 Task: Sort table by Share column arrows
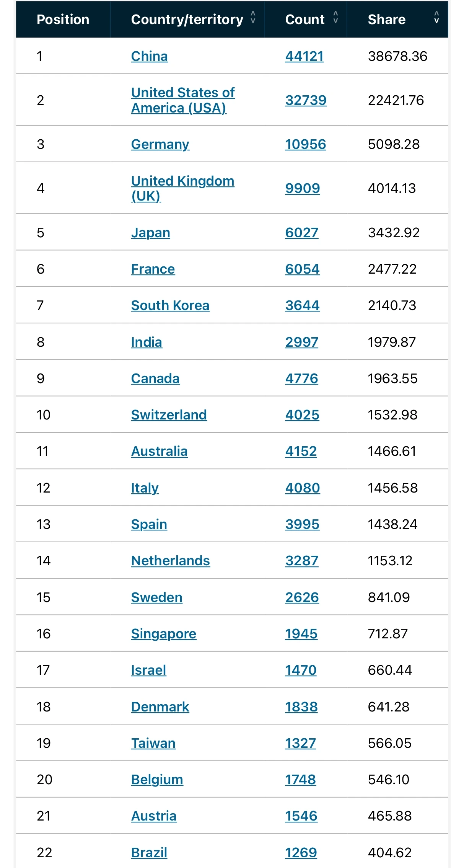(x=436, y=17)
